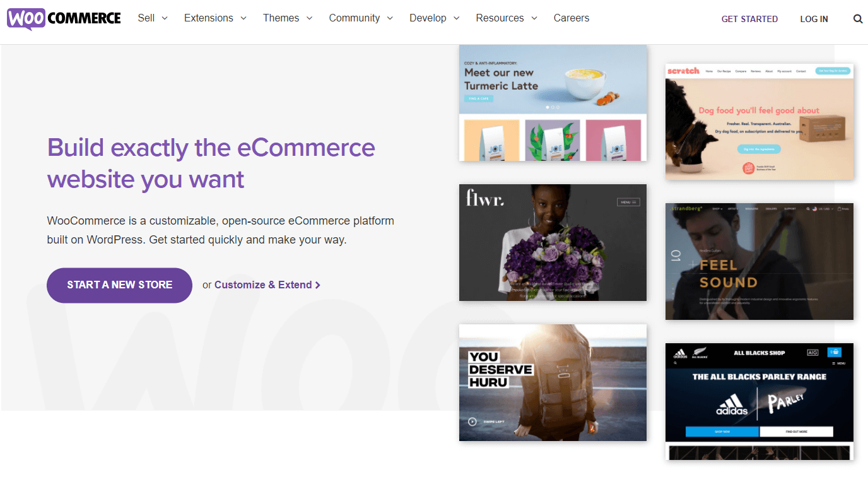Expand the Themes dropdown chevron

click(309, 18)
